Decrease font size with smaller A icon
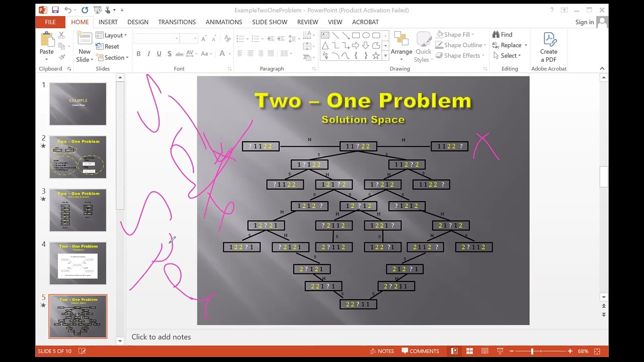 pos(214,39)
